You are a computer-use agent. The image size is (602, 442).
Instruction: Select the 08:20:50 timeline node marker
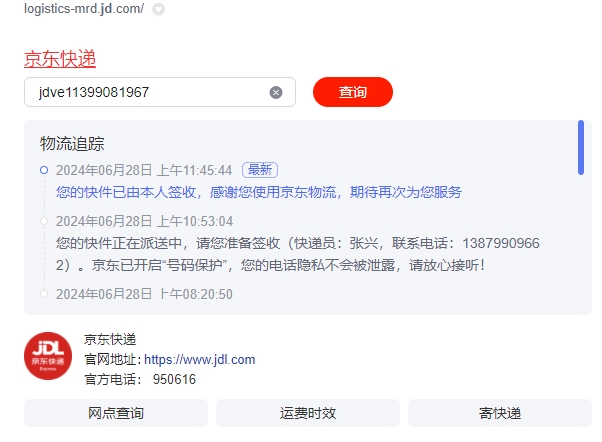pyautogui.click(x=44, y=294)
